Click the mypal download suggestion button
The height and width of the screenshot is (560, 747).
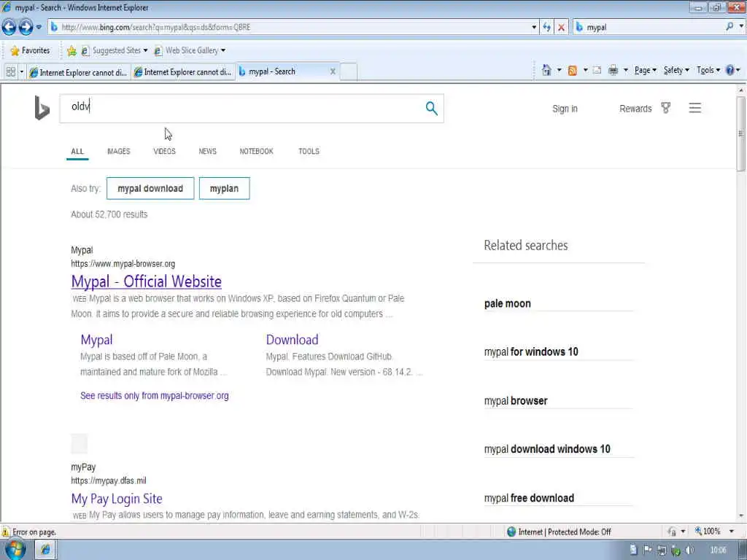(x=150, y=189)
